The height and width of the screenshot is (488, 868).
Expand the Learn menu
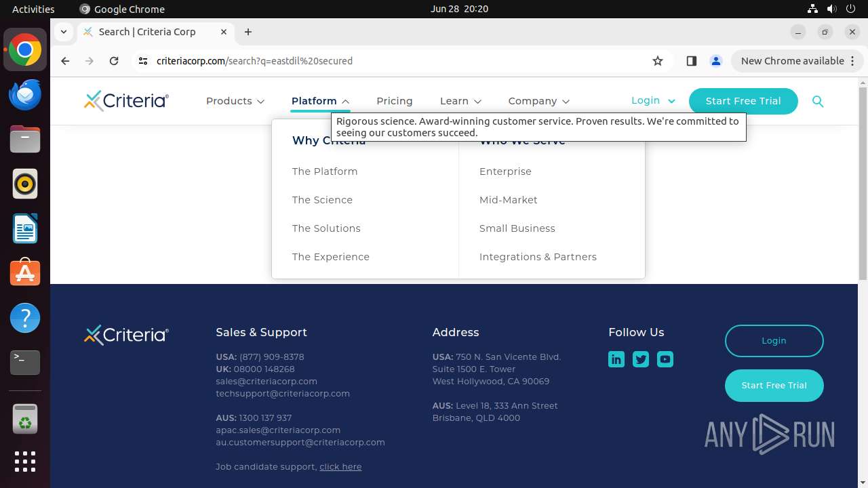click(460, 101)
